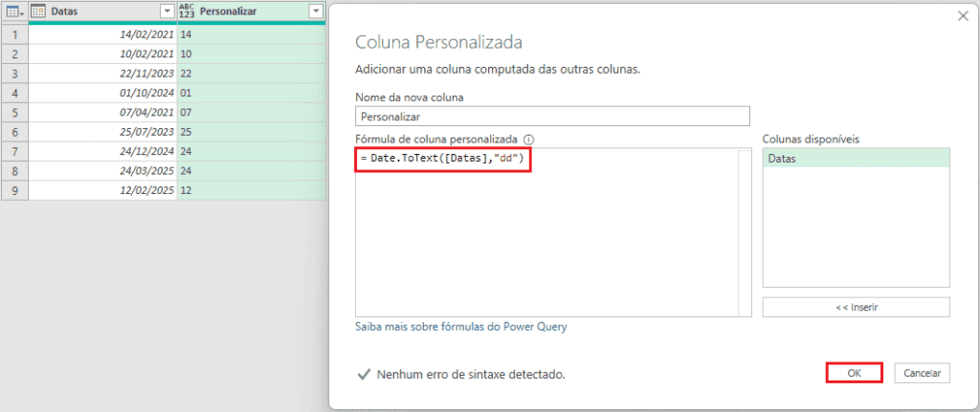The image size is (980, 412).
Task: Click the formula box vertical scrollbar
Action: (744, 232)
